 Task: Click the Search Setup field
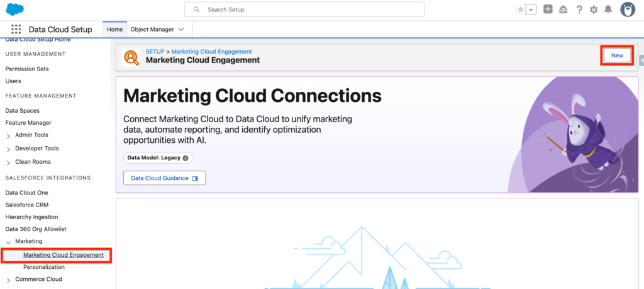304,9
